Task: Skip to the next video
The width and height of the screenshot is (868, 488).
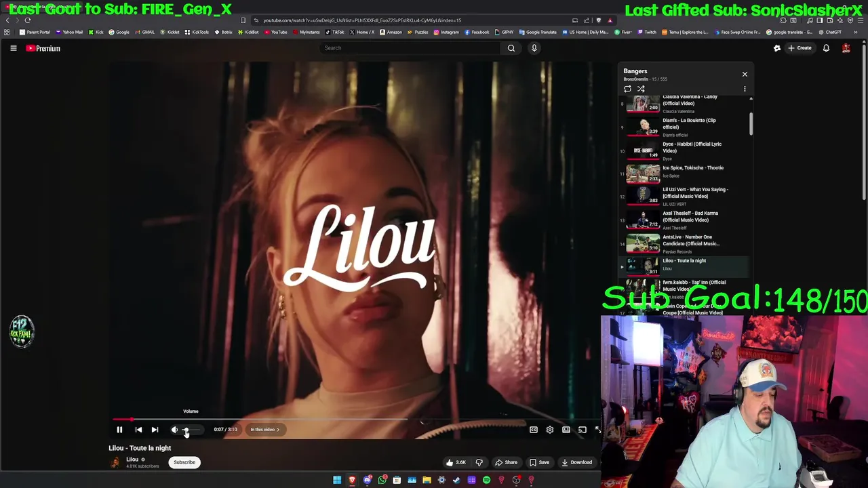Action: pyautogui.click(x=155, y=429)
